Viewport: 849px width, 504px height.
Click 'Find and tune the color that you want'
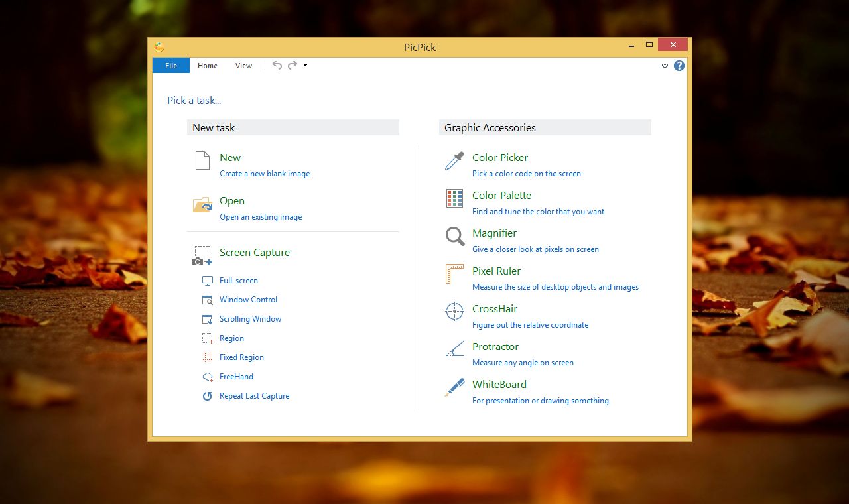point(539,212)
